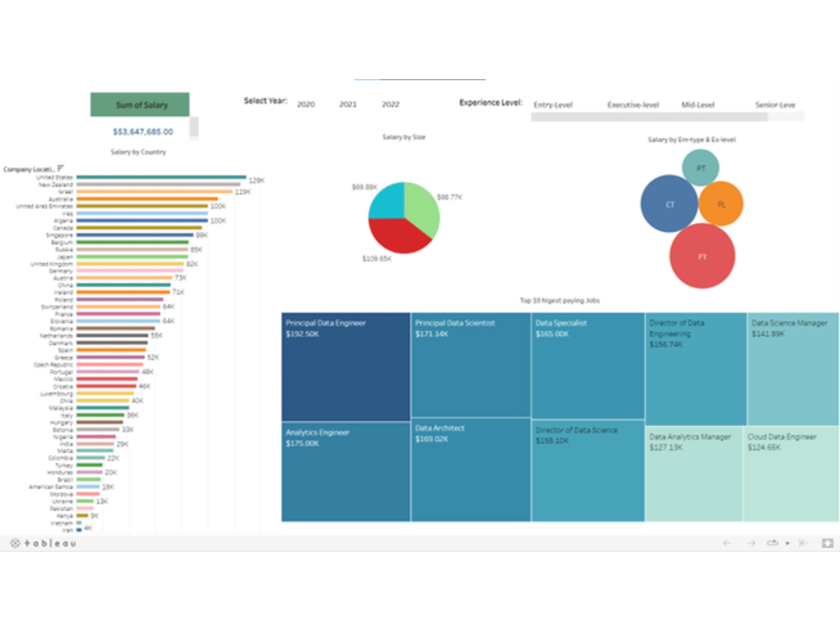This screenshot has height=630, width=840.
Task: Enter fullscreen using the fullscreen icon
Action: (827, 543)
